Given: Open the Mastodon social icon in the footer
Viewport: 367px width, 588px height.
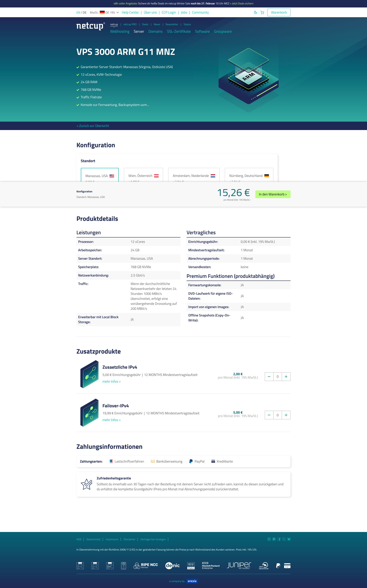Looking at the screenshot, I should point(274,539).
